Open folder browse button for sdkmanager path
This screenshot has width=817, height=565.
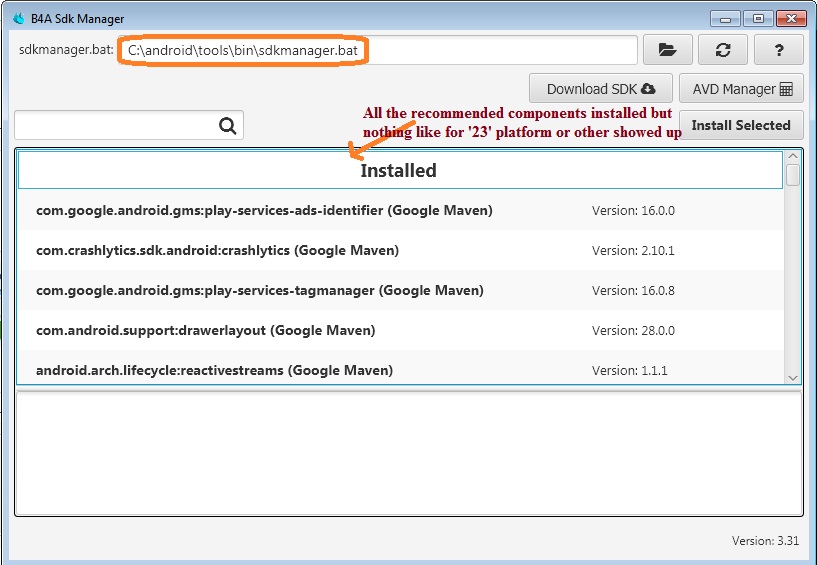[x=667, y=50]
